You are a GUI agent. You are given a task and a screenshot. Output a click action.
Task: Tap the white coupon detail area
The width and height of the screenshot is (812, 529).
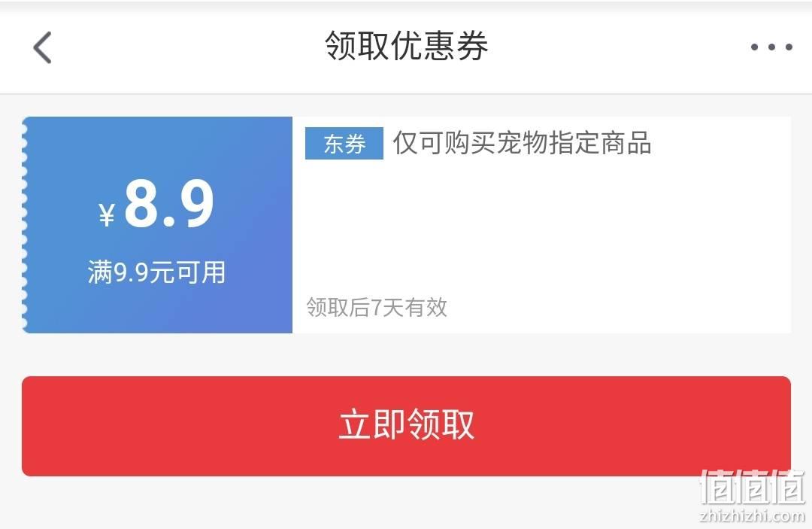541,225
